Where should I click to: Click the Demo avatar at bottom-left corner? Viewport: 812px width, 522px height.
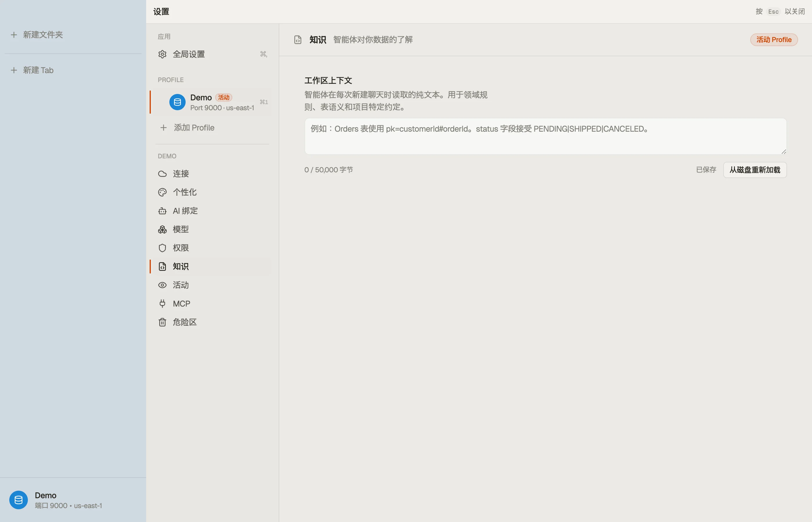tap(18, 500)
